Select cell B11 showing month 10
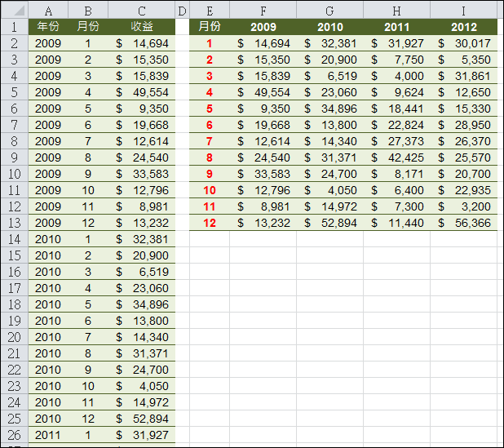 click(x=88, y=190)
